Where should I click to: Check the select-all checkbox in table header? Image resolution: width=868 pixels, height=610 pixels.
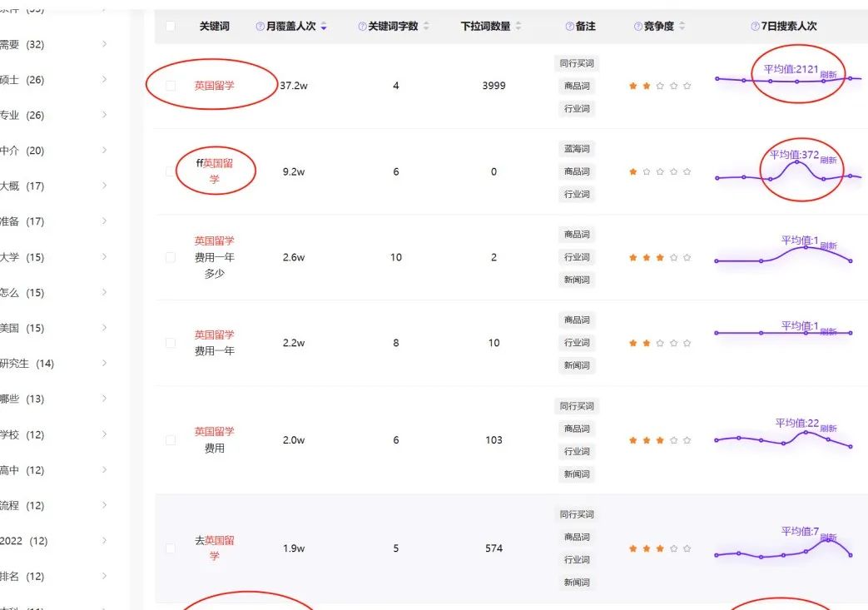[x=169, y=27]
